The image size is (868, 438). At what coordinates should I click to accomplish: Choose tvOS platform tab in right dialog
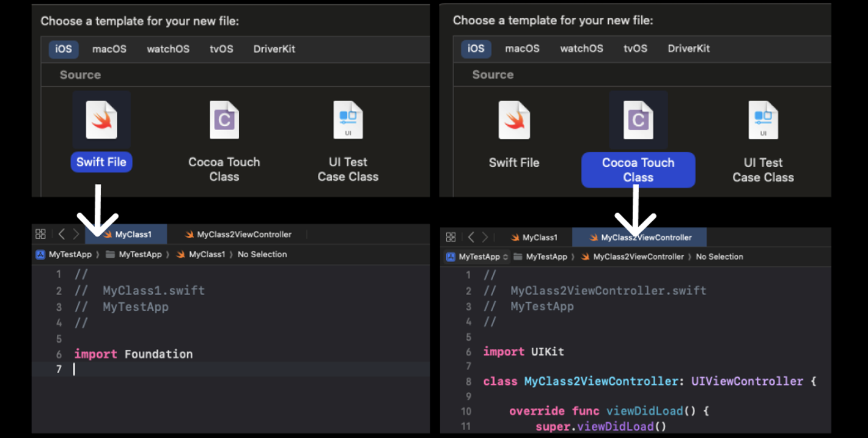635,48
